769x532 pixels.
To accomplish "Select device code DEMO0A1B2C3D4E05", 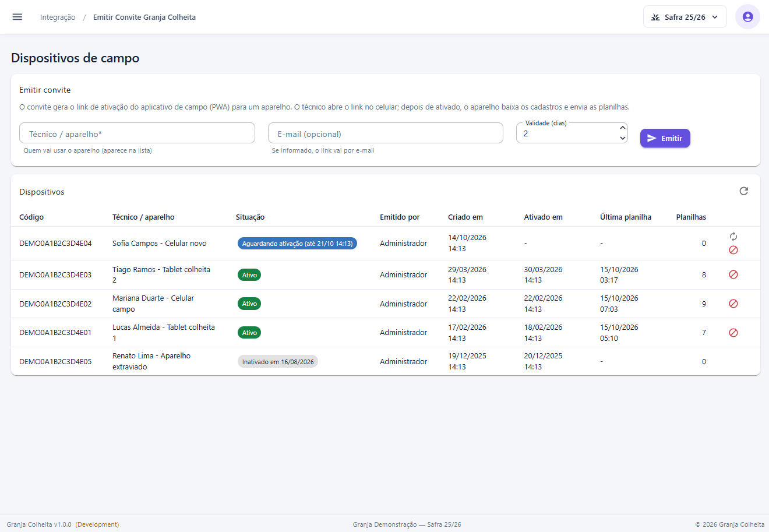I will (x=55, y=362).
